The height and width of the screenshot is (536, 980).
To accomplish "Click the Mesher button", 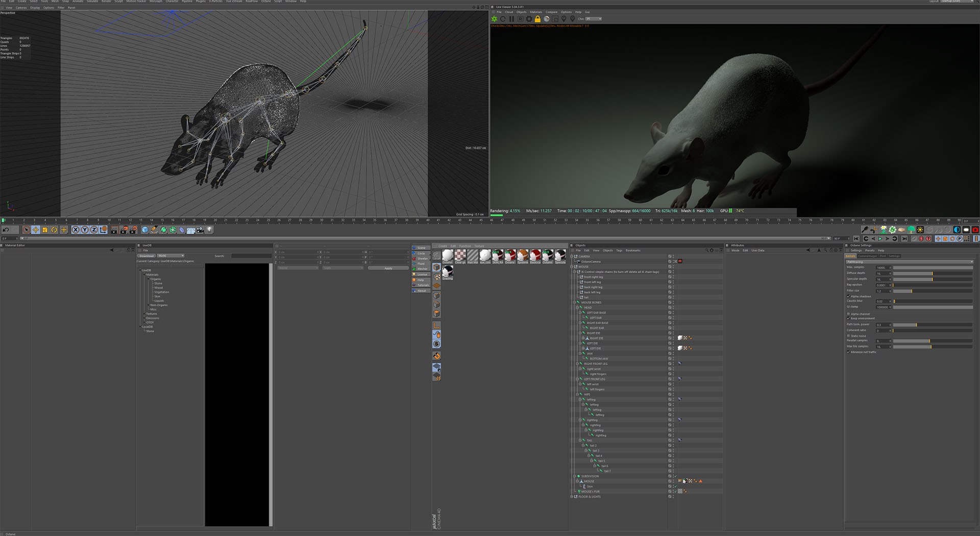I will tap(422, 269).
